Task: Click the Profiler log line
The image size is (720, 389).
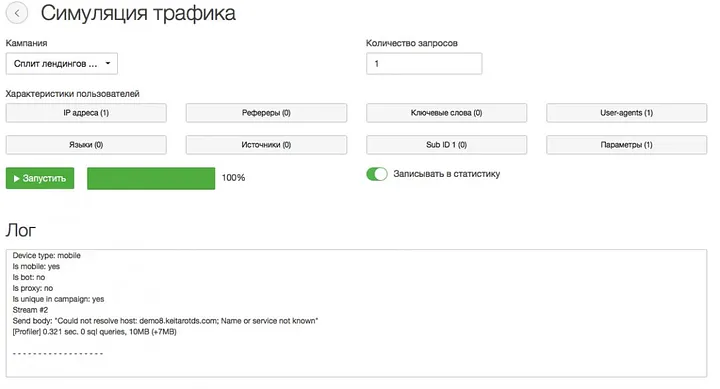Action: [x=95, y=332]
